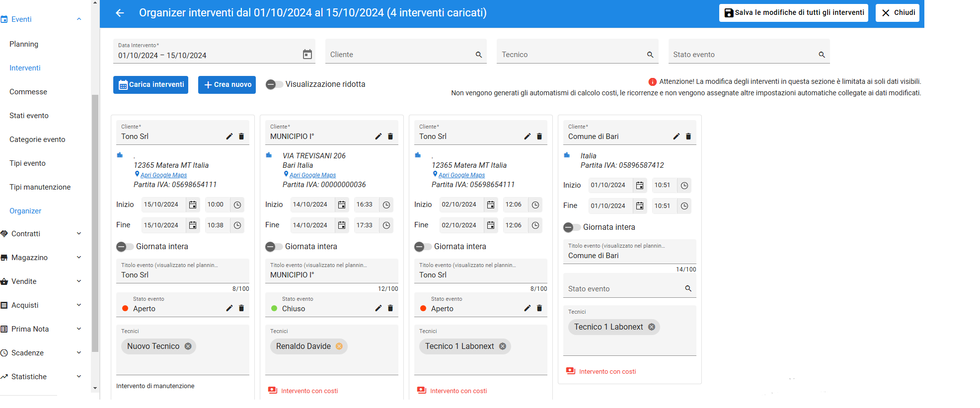Toggle Giornata intera on the MUNICIPIO I° card
The image size is (980, 408).
(x=274, y=247)
